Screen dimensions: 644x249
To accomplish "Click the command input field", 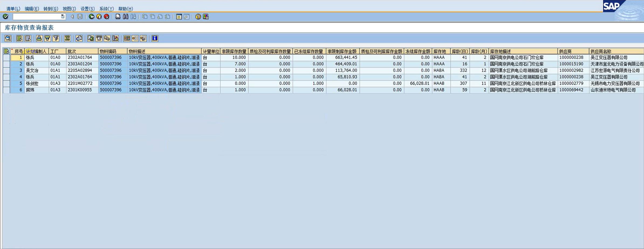I will (x=37, y=17).
